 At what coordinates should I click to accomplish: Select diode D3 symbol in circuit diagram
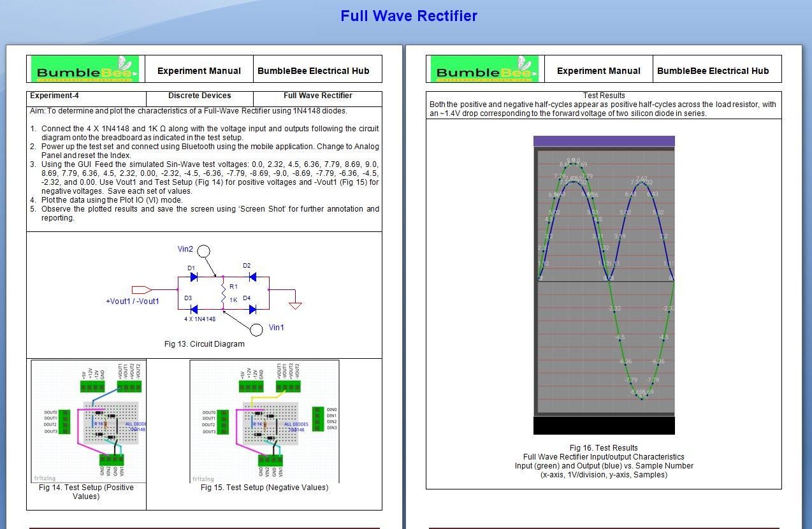point(194,309)
